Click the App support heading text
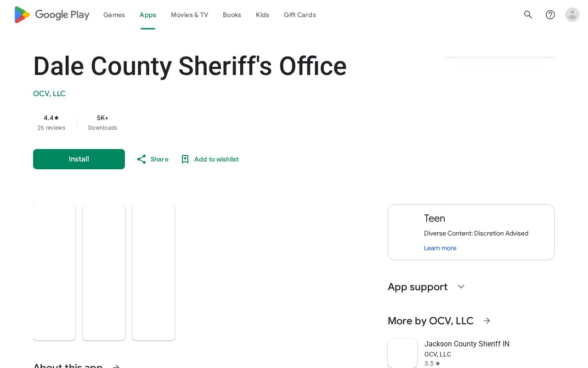 [418, 287]
